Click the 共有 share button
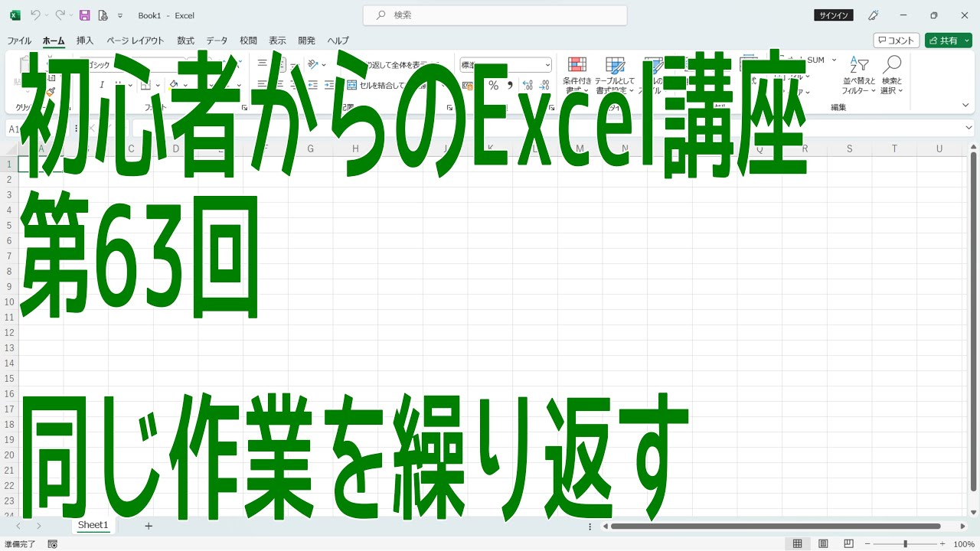The image size is (980, 551). (948, 41)
